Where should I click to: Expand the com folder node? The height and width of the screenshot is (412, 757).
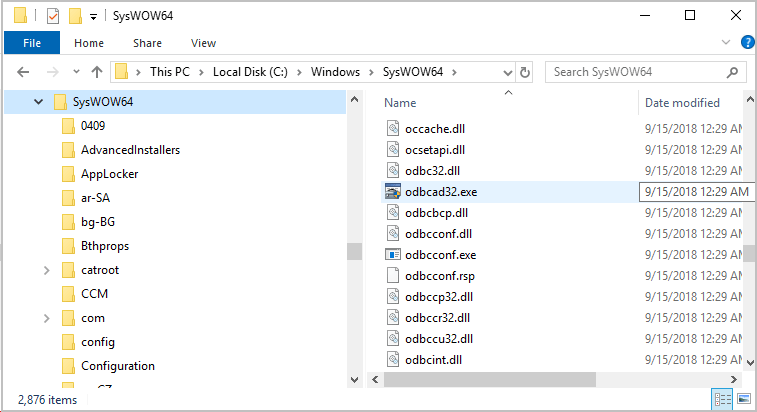pyautogui.click(x=46, y=318)
